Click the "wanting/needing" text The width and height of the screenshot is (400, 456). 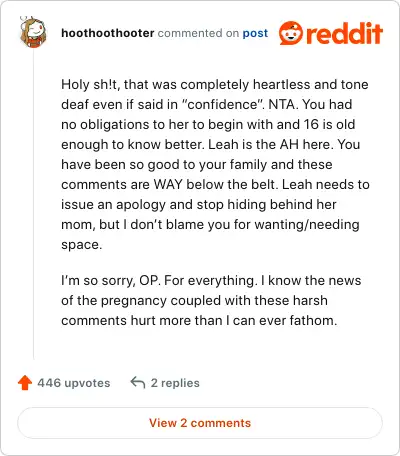click(307, 225)
